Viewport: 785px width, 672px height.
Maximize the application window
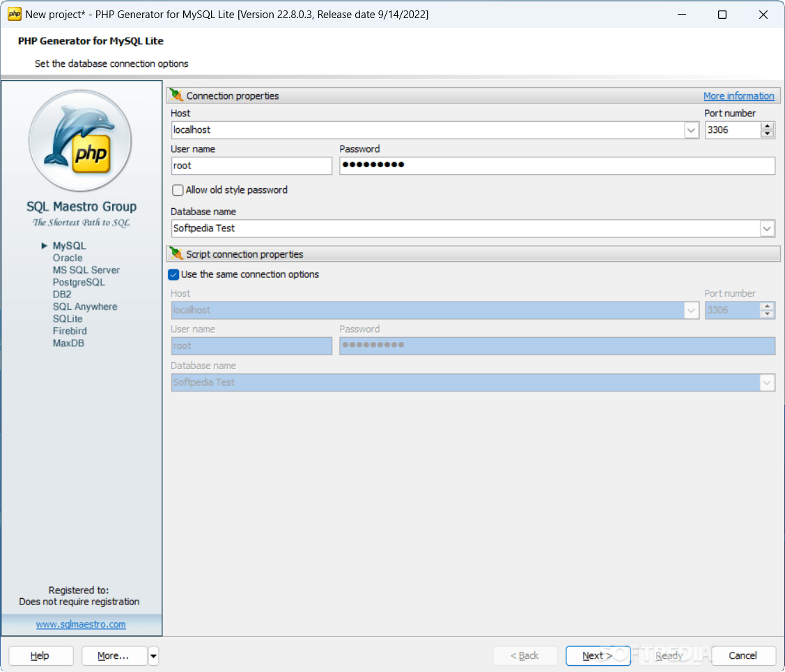pyautogui.click(x=722, y=15)
